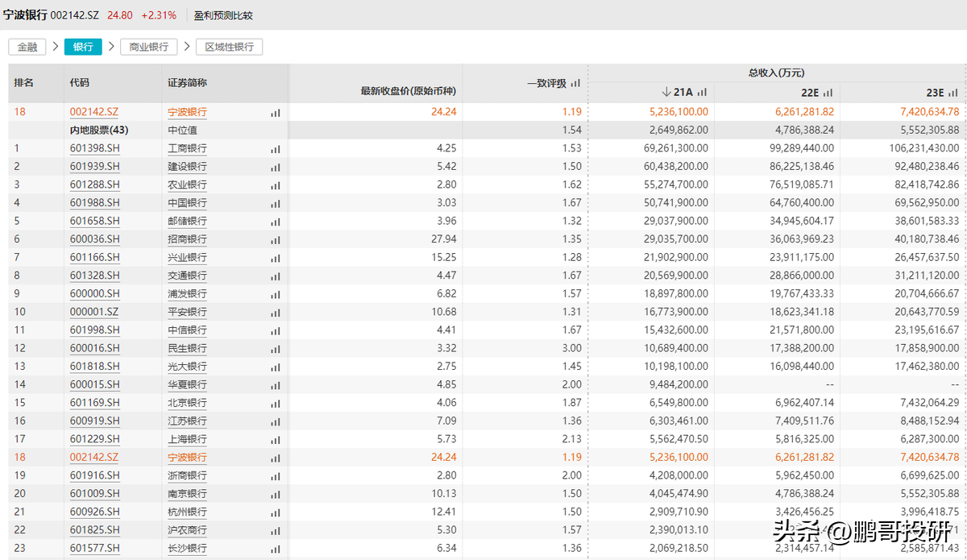
Task: Click chart icon in 长沙银行 row
Action: coord(276,548)
